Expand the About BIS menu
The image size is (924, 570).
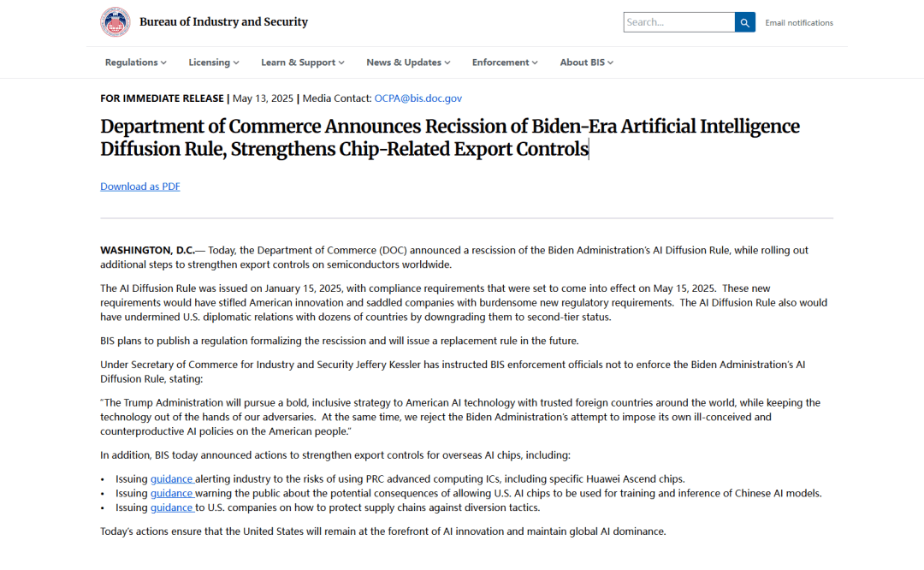point(586,62)
